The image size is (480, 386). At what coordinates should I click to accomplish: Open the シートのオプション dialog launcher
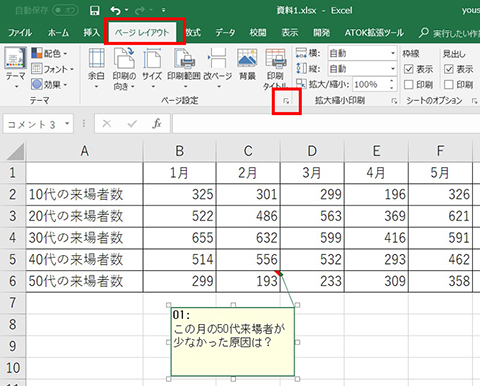[x=475, y=101]
